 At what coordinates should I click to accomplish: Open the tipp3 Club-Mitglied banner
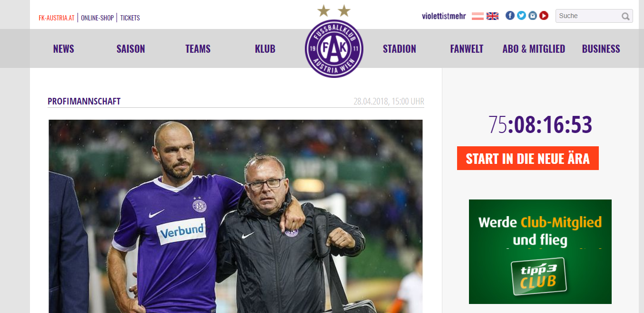[540, 252]
